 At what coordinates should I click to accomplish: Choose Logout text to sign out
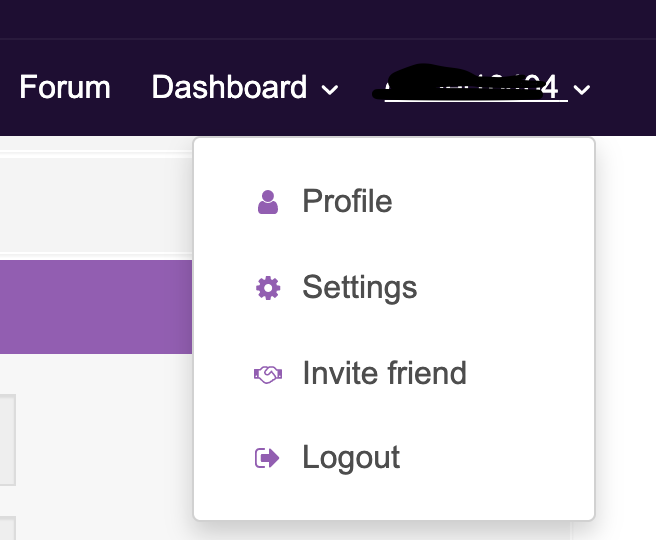pos(351,458)
